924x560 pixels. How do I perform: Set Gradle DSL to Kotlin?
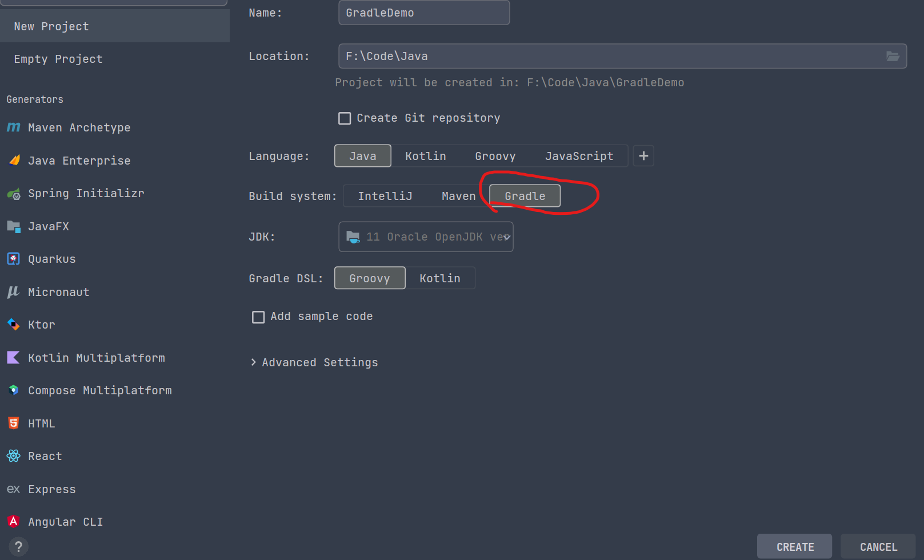[440, 278]
